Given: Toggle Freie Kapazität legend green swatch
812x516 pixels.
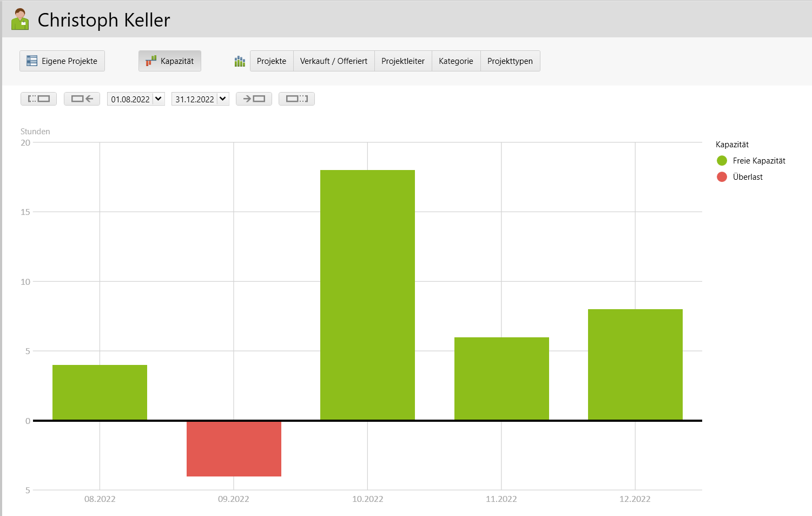Looking at the screenshot, I should point(722,161).
